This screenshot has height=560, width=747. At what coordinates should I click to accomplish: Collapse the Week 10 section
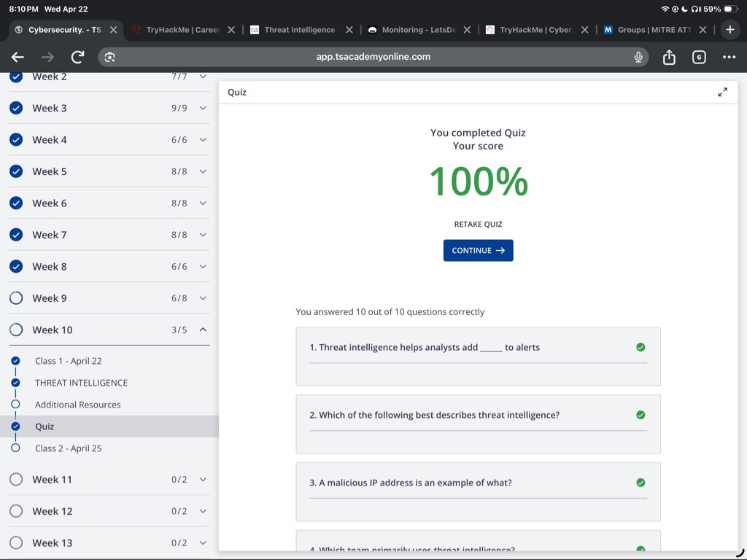click(x=203, y=329)
